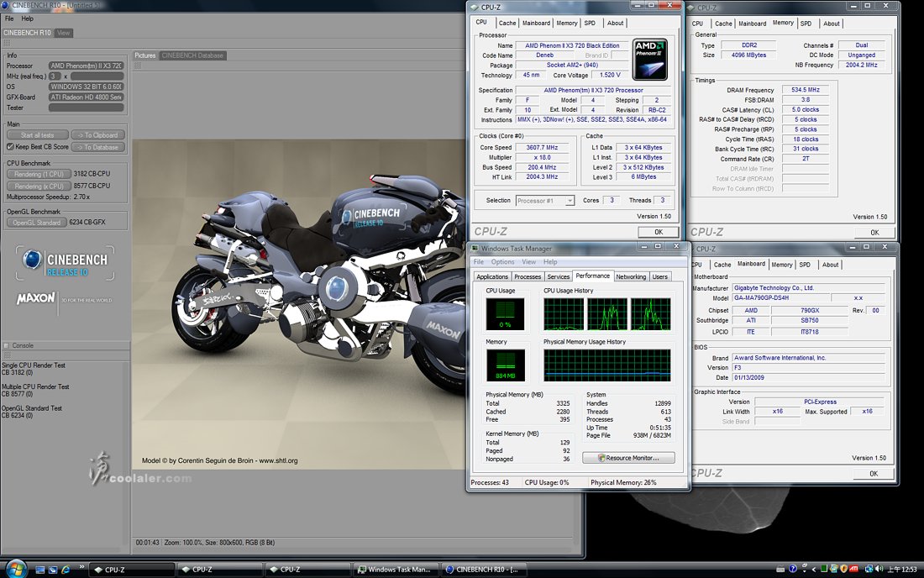The height and width of the screenshot is (578, 924).
Task: Click the Processor name field in CINEBENCH
Action: tap(86, 66)
